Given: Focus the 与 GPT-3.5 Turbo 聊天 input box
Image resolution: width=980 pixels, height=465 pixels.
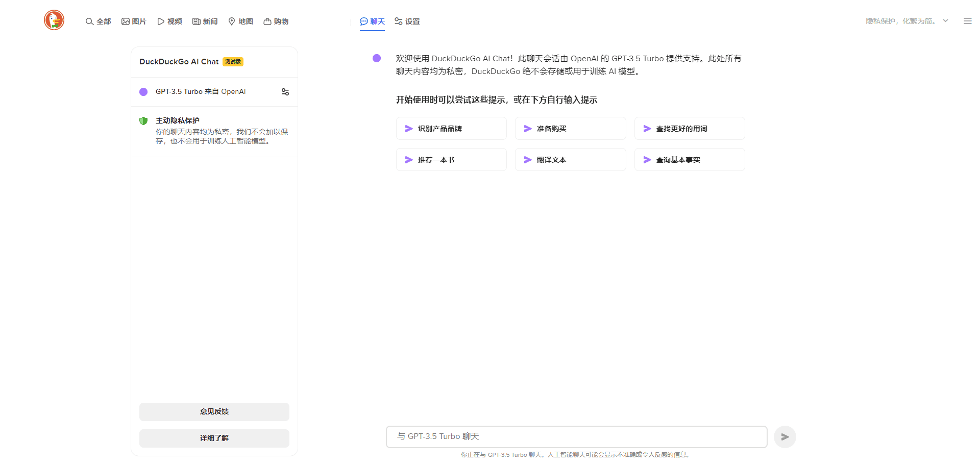Looking at the screenshot, I should tap(577, 437).
